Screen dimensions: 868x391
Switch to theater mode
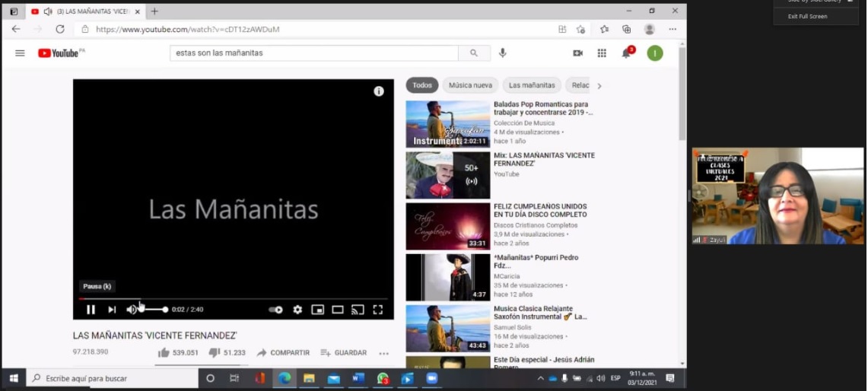[x=338, y=310]
